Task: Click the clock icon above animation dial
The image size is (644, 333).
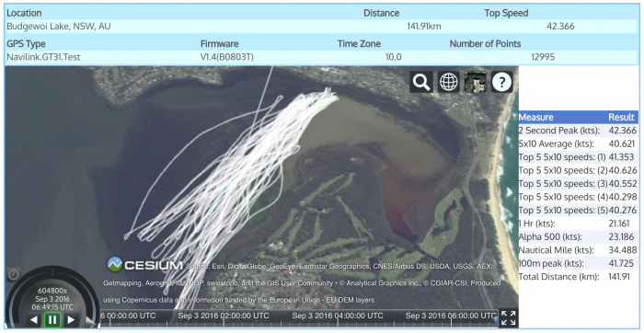Action: [14, 274]
